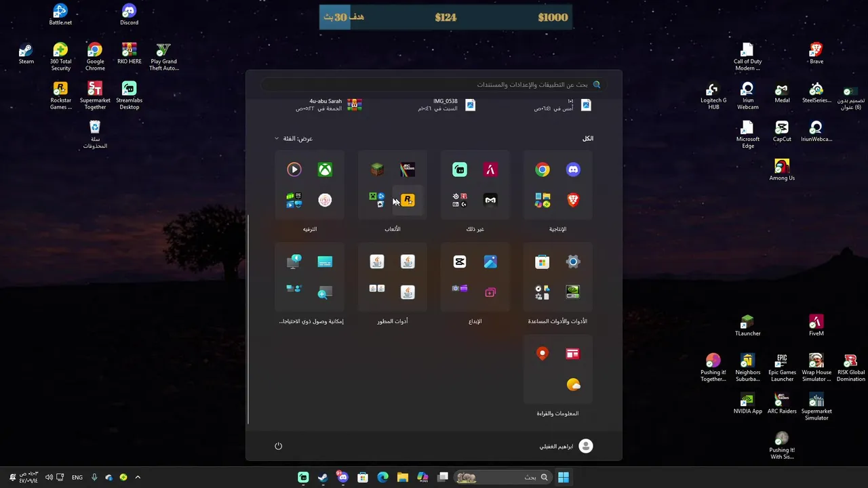Image resolution: width=868 pixels, height=488 pixels.
Task: Open the أدوات المطور folder label
Action: coord(393,321)
